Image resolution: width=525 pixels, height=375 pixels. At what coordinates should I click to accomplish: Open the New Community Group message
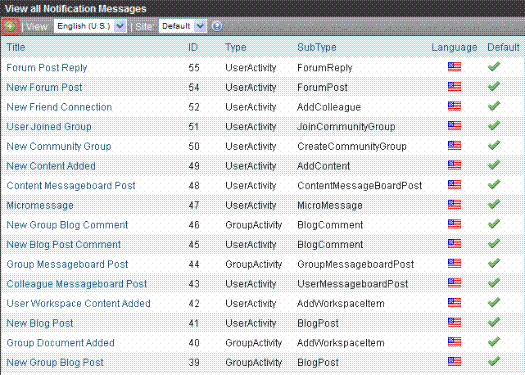pyautogui.click(x=59, y=146)
